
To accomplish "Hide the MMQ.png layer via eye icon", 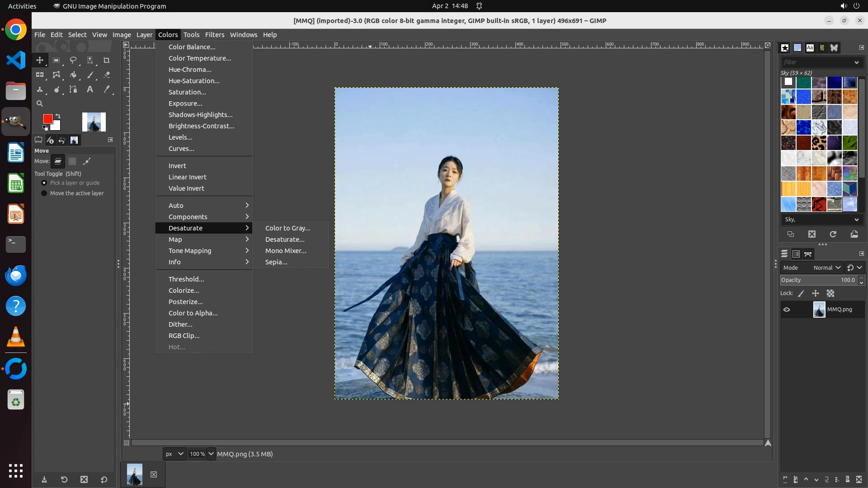I will 787,310.
